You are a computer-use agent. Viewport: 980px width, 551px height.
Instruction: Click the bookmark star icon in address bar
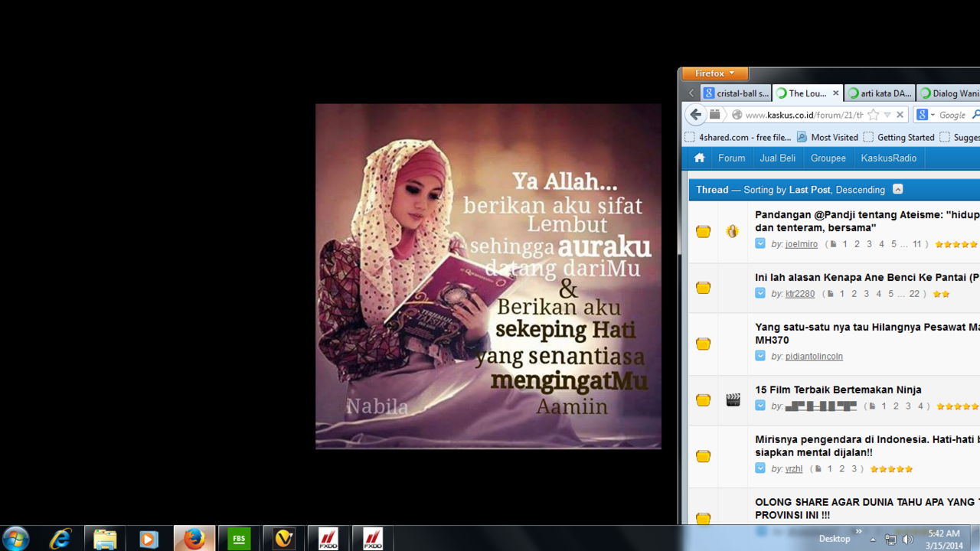[x=874, y=114]
